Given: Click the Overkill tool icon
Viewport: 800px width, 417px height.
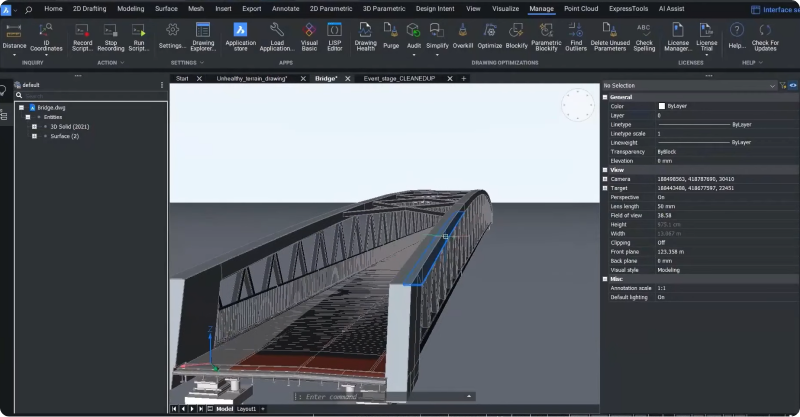Looking at the screenshot, I should pos(463,31).
